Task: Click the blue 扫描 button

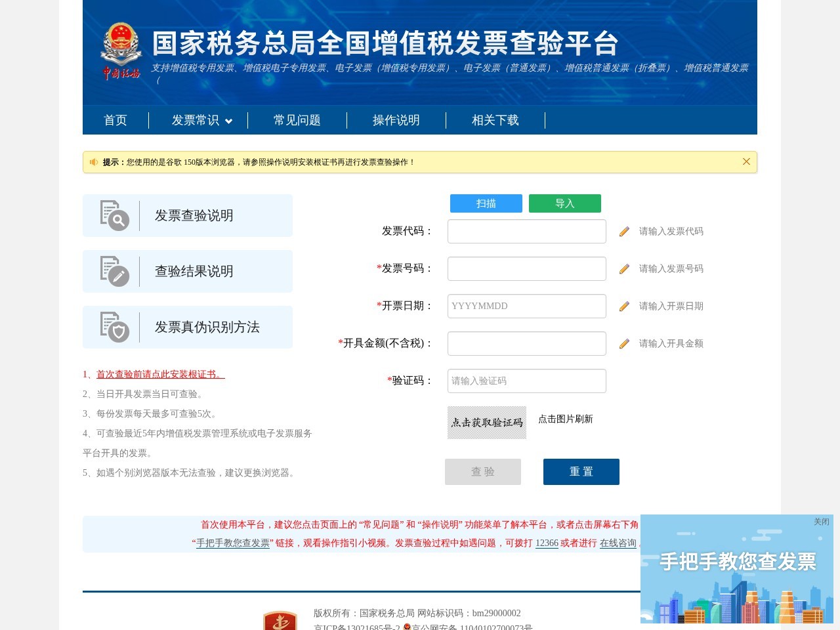Action: coord(486,203)
